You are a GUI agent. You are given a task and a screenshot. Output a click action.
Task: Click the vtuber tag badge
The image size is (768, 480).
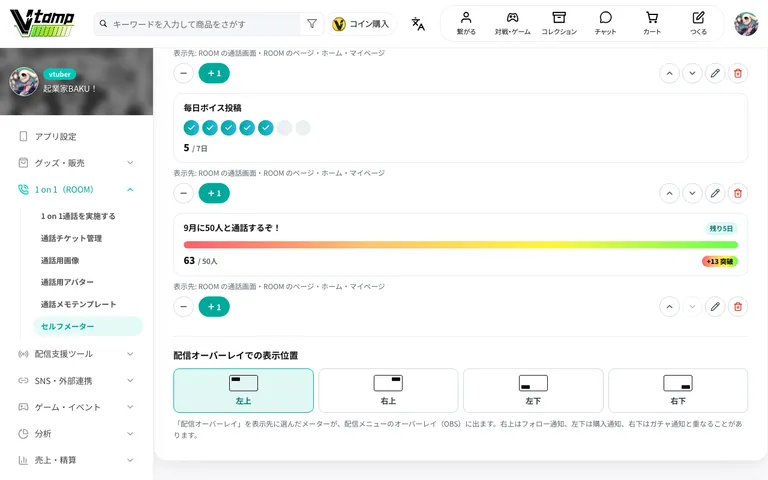pos(60,74)
